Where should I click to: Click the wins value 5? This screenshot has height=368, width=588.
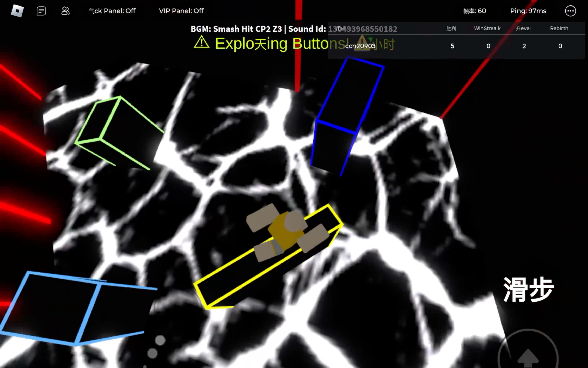(x=452, y=46)
